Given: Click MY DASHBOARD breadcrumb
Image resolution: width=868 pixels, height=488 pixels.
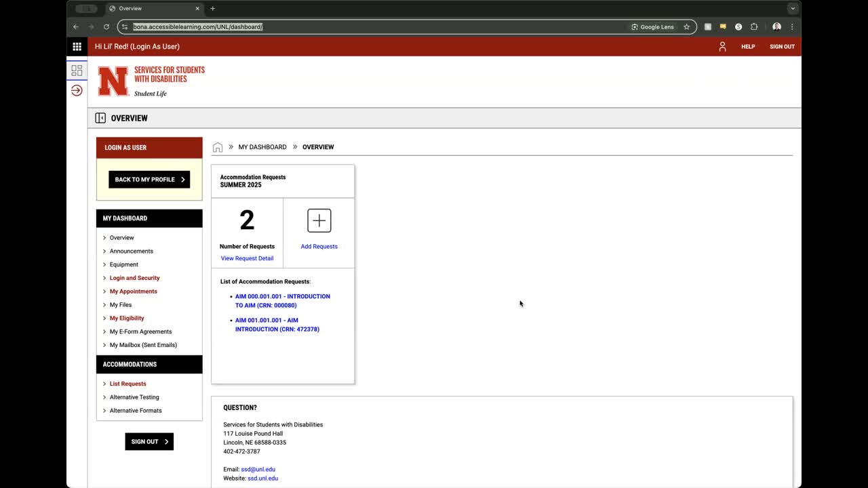Looking at the screenshot, I should click(x=262, y=147).
